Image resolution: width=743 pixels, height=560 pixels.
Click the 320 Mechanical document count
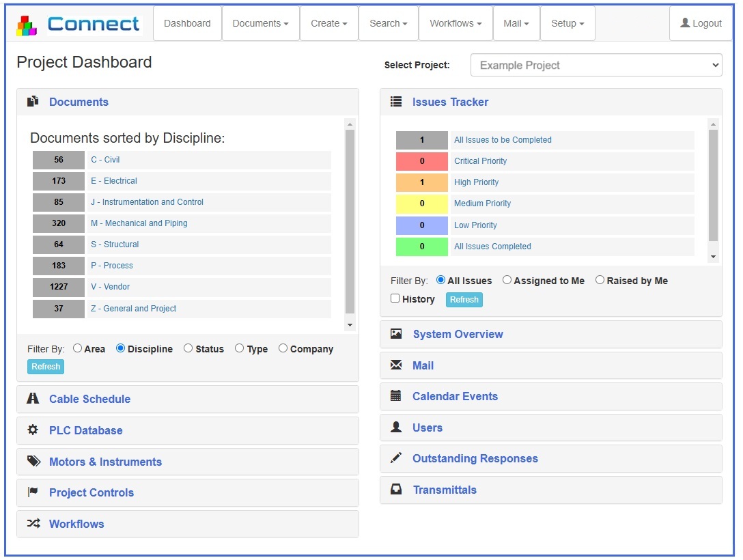(x=59, y=223)
